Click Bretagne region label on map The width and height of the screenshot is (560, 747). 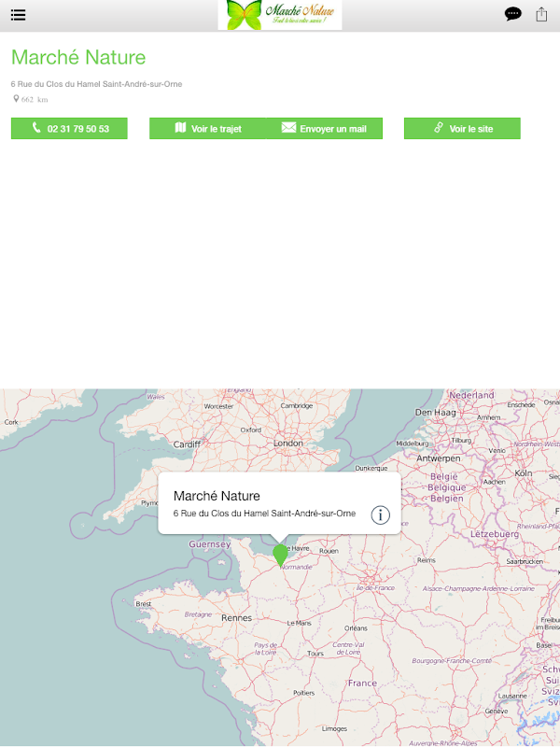[198, 614]
